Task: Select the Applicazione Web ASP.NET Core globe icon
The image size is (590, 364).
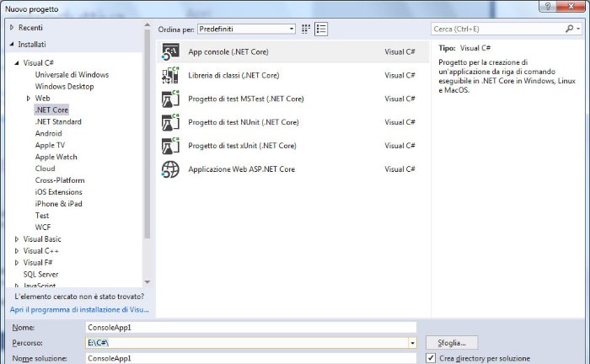Action: 170,169
